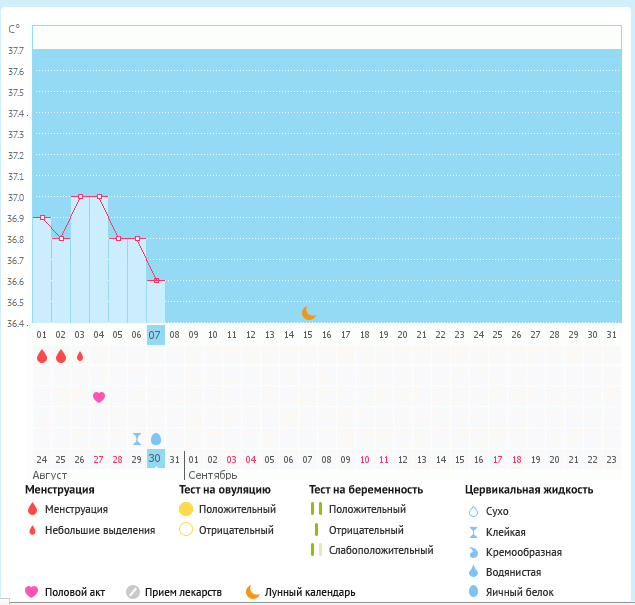Viewport: 635px width, 605px height.
Task: Click the 'Кремообразная' cervical fluid legend icon
Action: [473, 552]
